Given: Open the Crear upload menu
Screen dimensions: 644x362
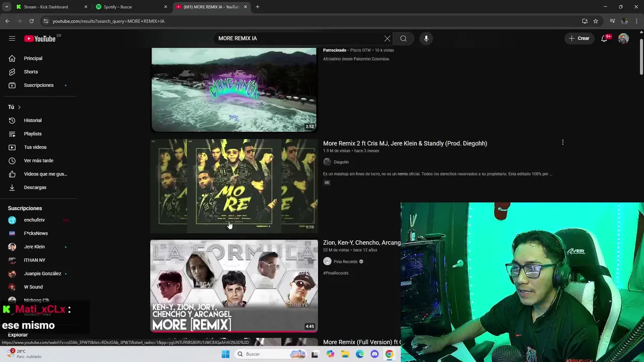Looking at the screenshot, I should pyautogui.click(x=579, y=38).
